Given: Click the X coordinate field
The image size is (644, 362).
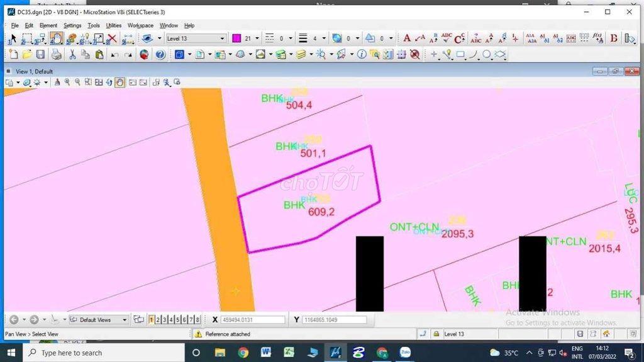Looking at the screenshot, I should 253,320.
